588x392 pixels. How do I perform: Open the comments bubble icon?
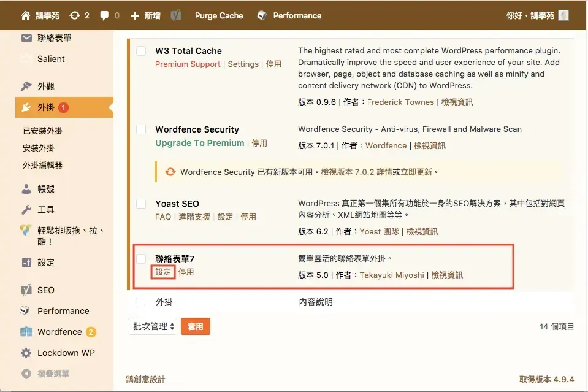pos(104,16)
